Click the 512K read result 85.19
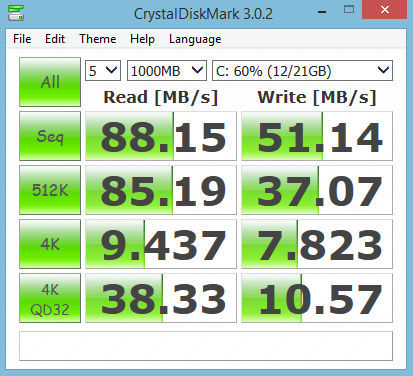Screen dimensions: 413x376 point(161,190)
